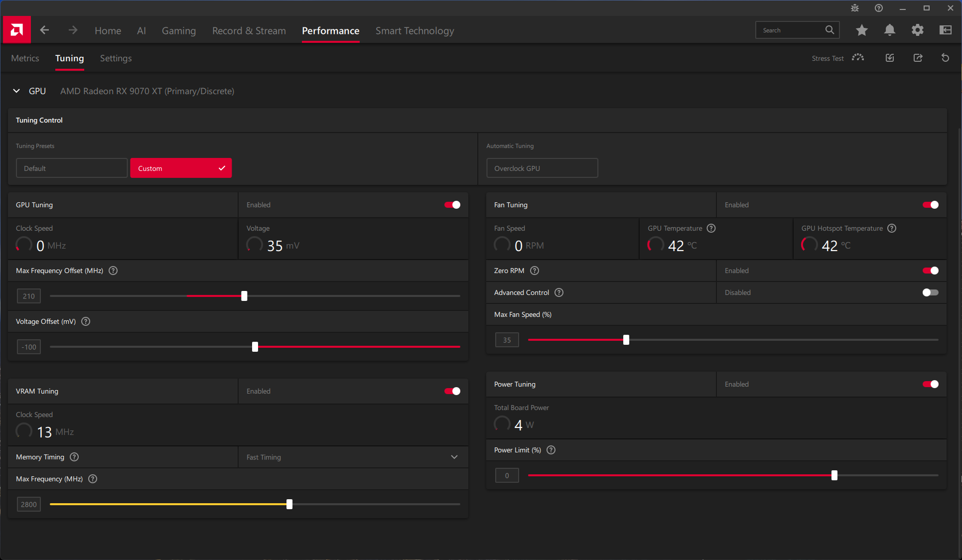962x560 pixels.
Task: Click the Stress Test gauge icon
Action: [857, 58]
